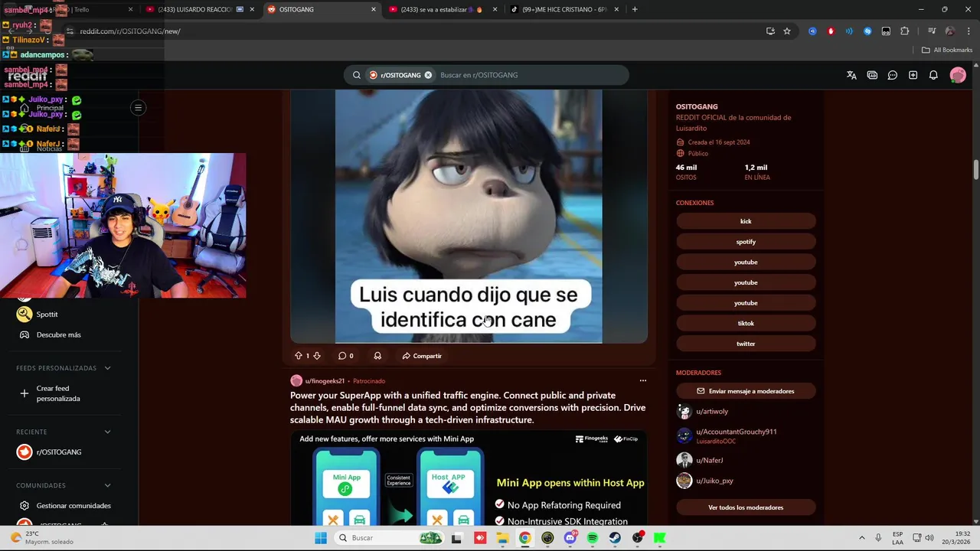Open the Reddit notifications bell
This screenshot has width=980, height=551.
click(x=933, y=75)
